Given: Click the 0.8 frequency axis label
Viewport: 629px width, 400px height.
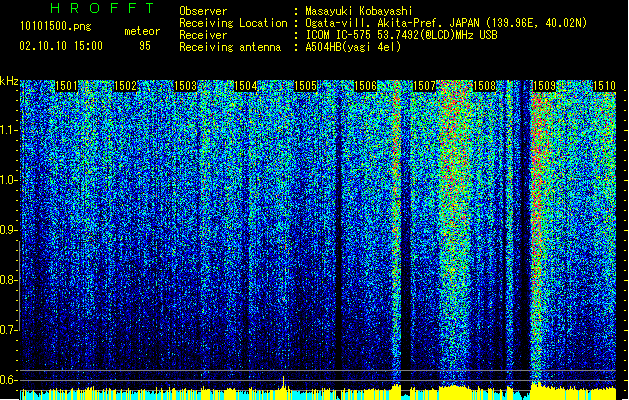Looking at the screenshot, I should [x=9, y=280].
